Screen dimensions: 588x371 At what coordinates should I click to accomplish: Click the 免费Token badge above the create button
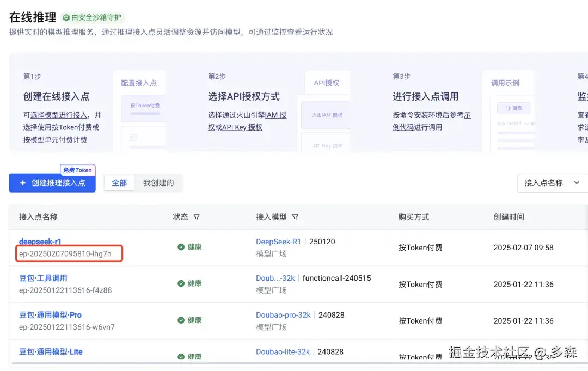coord(77,170)
